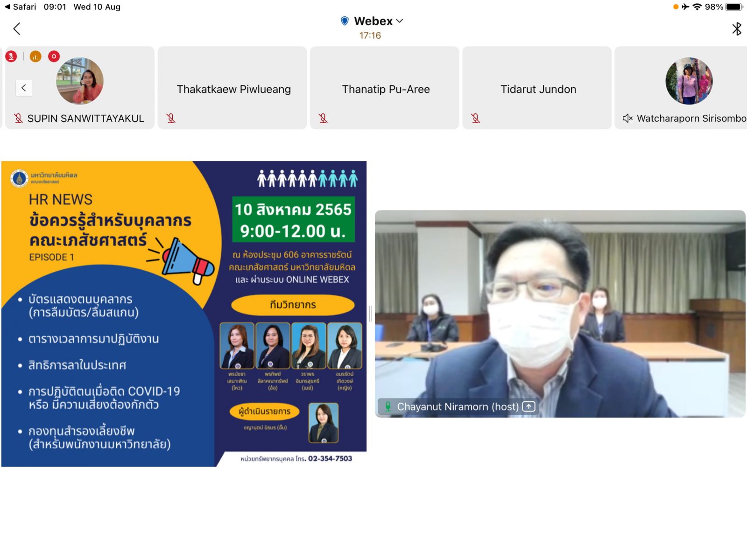Click the red muted indicator icon
Image resolution: width=747 pixels, height=560 pixels.
[11, 56]
